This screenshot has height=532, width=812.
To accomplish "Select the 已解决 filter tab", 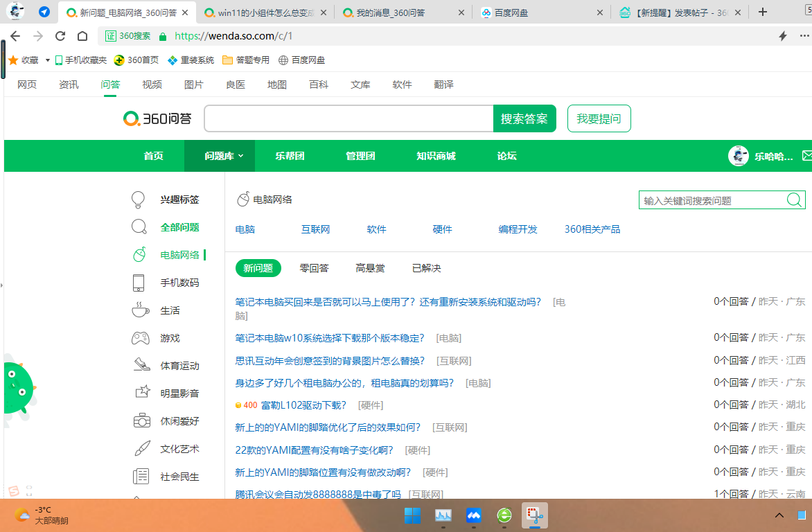I will (426, 268).
